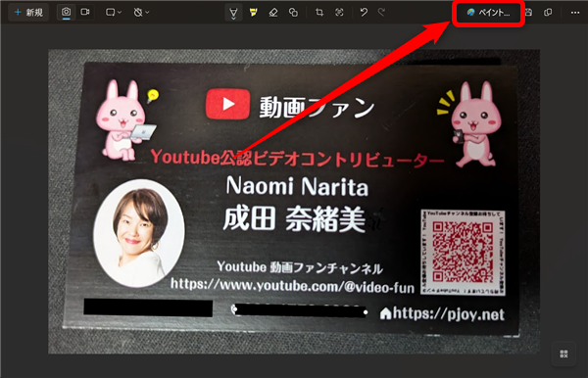Click the QR code on the business card
Image resolution: width=588 pixels, height=378 pixels.
coord(463,252)
